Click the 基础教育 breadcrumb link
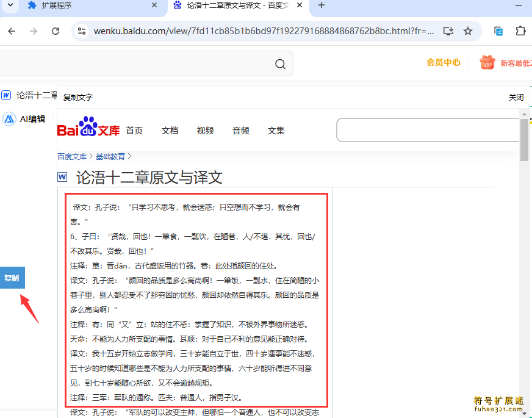 (110, 156)
